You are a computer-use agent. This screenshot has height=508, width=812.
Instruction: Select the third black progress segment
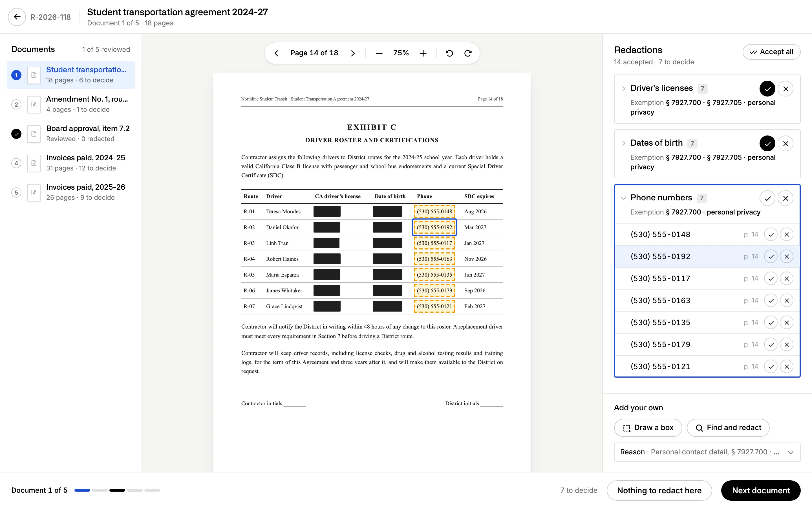pos(117,491)
